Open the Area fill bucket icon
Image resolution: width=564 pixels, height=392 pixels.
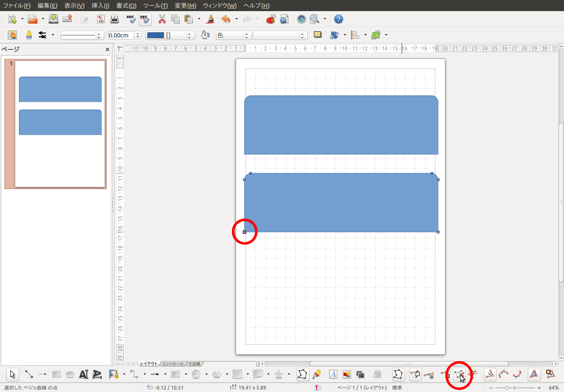pos(205,35)
